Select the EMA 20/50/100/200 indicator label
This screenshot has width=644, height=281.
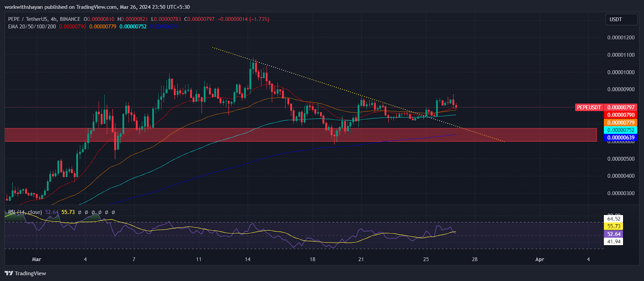pyautogui.click(x=32, y=27)
